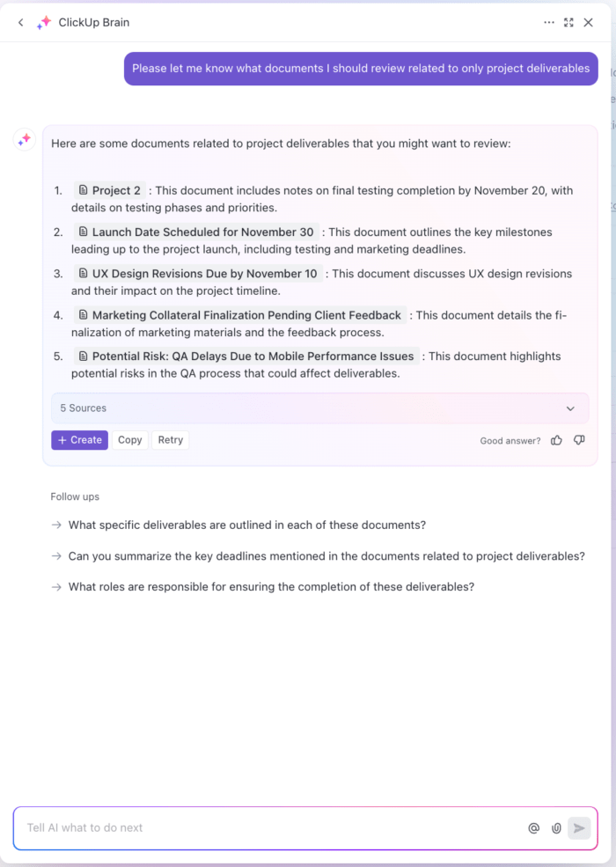
Task: Retry the AI answer
Action: coord(170,439)
